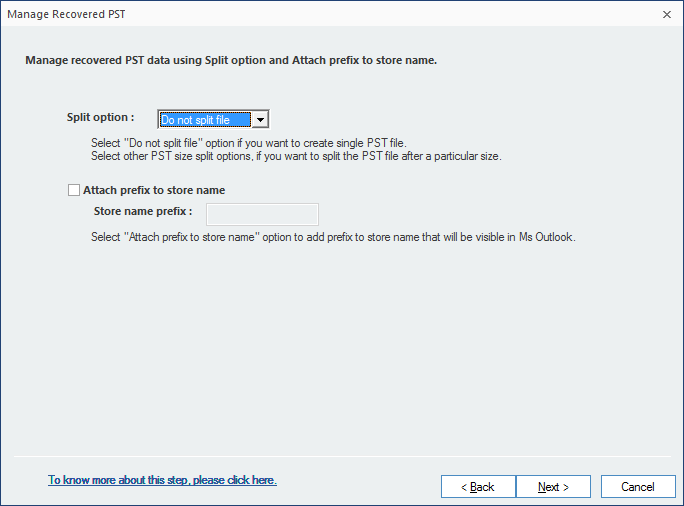Proceed with the Next button
The width and height of the screenshot is (684, 506).
pyautogui.click(x=553, y=487)
